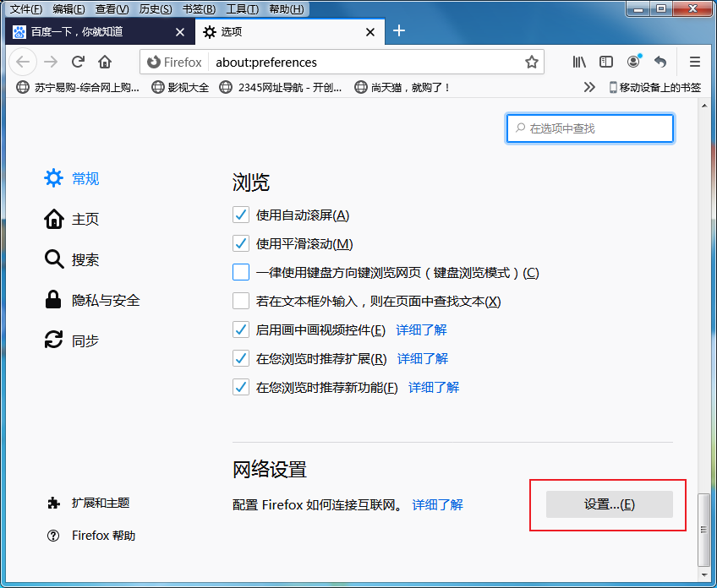Open 隐私与安全 settings category
The width and height of the screenshot is (717, 588).
[x=92, y=300]
